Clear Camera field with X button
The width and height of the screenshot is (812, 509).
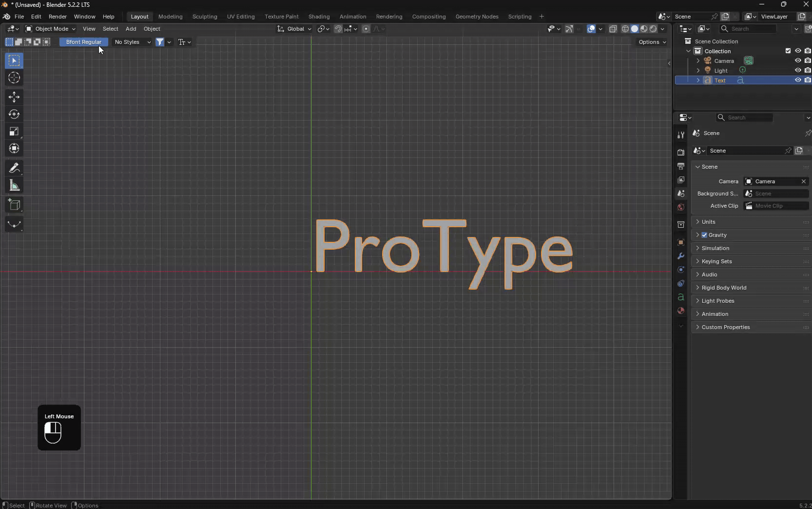[804, 181]
